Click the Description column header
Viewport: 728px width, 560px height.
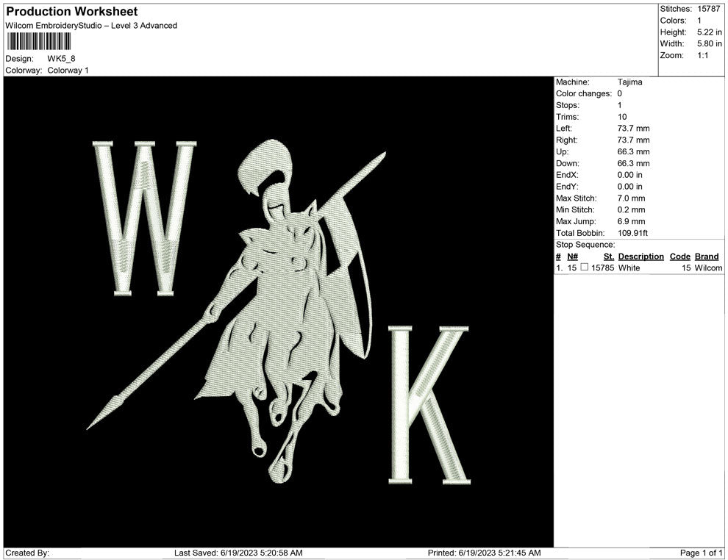point(640,256)
